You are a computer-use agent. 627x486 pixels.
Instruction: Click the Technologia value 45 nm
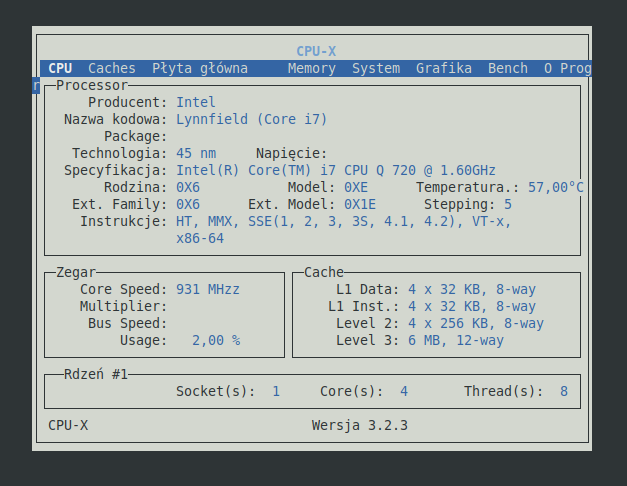[196, 153]
